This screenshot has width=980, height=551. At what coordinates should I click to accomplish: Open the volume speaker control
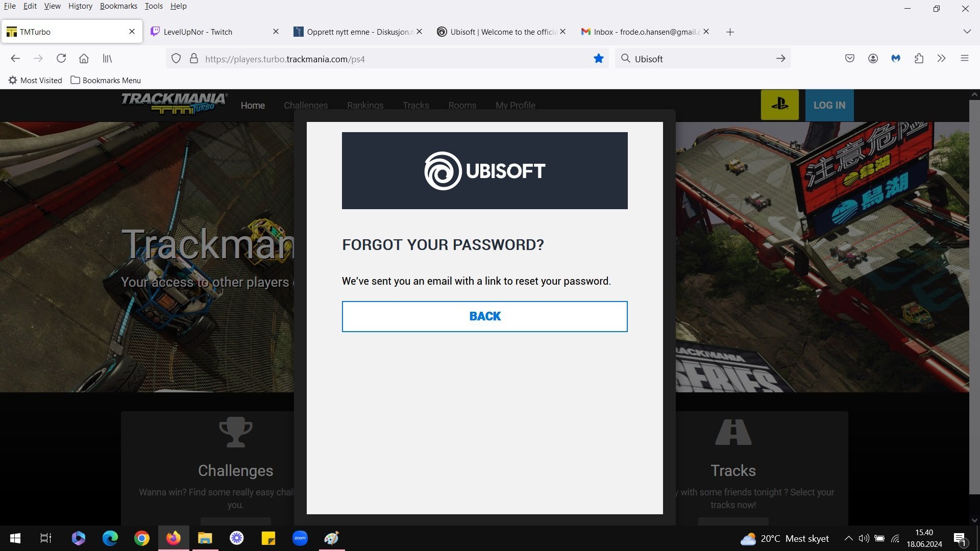pyautogui.click(x=864, y=538)
